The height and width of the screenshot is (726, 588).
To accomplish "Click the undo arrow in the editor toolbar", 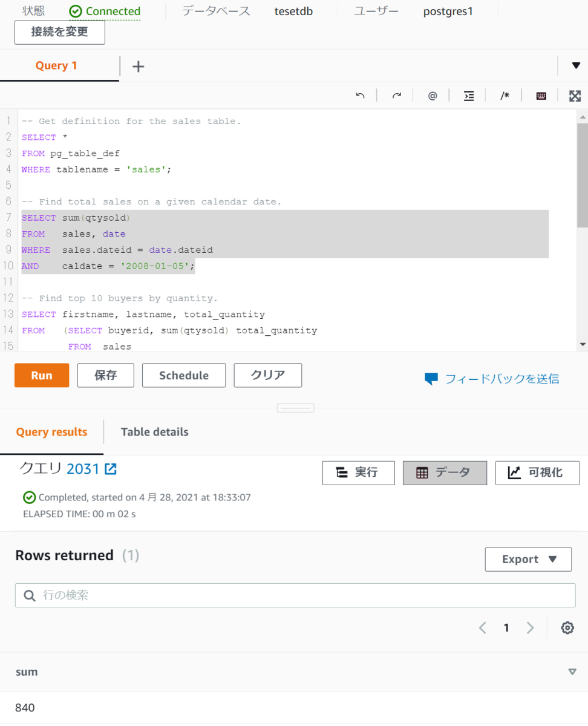I will 361,96.
